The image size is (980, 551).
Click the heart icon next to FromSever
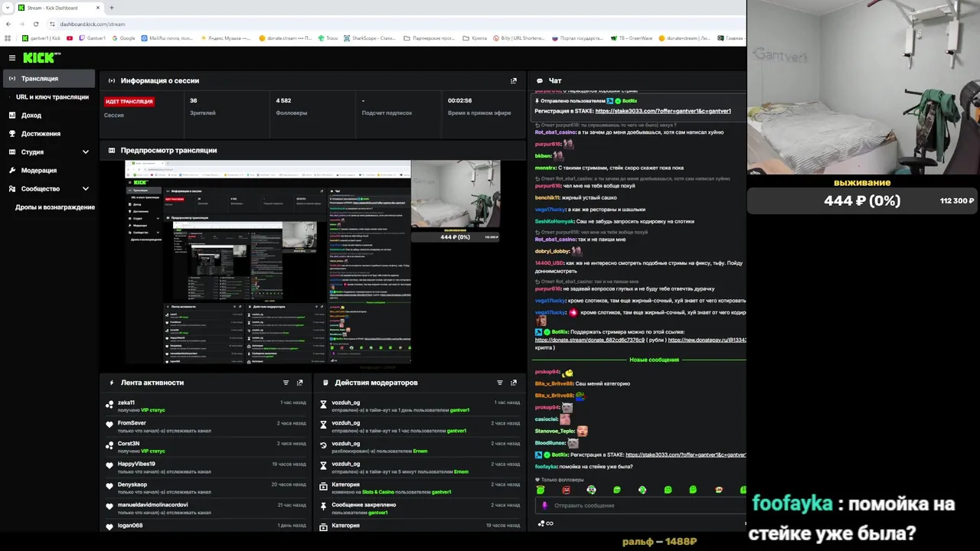[x=109, y=426]
